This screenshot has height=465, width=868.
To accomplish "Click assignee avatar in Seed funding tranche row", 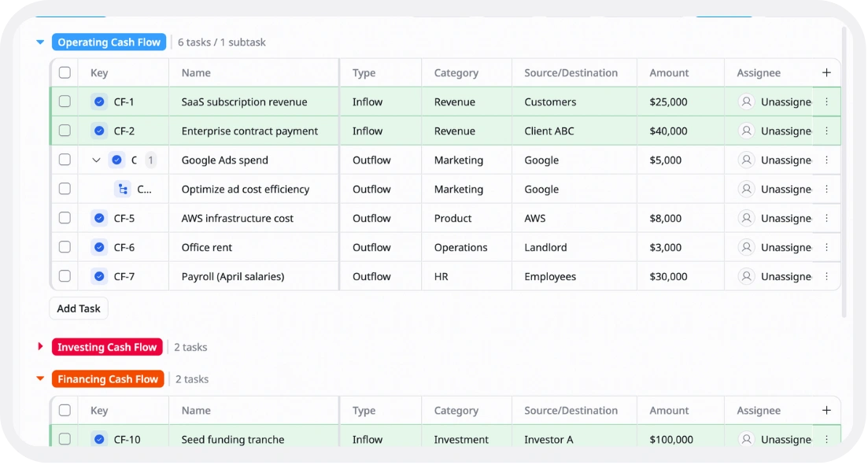I will 746,440.
